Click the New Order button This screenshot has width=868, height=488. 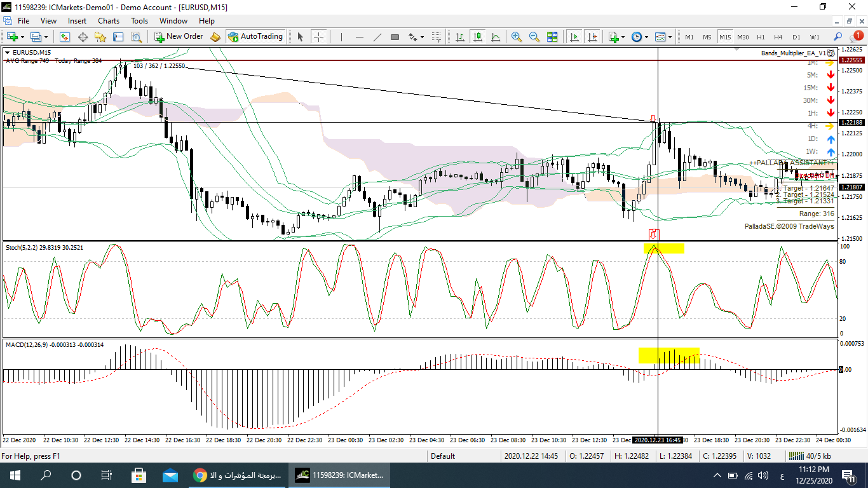(x=179, y=37)
